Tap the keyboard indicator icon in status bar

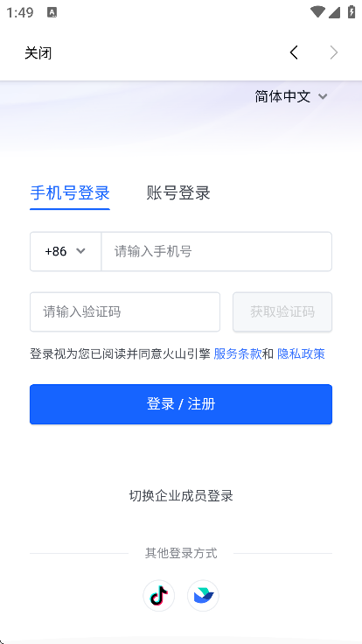point(52,13)
